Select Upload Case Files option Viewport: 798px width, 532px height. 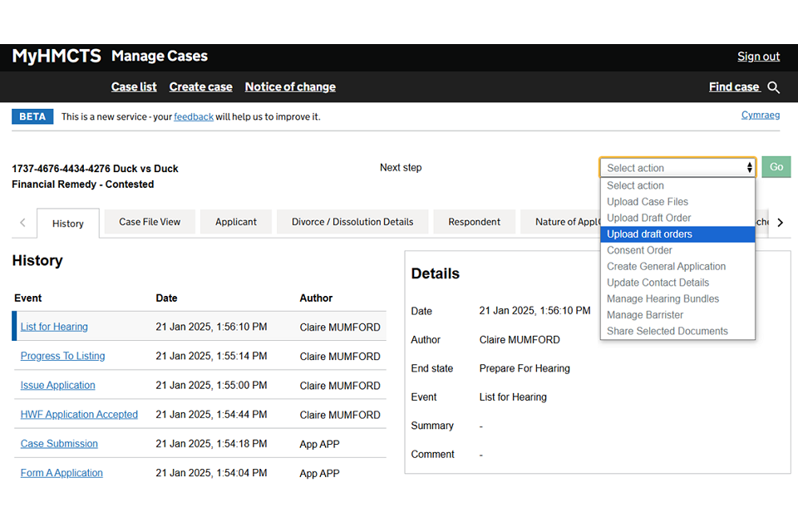[x=647, y=202]
